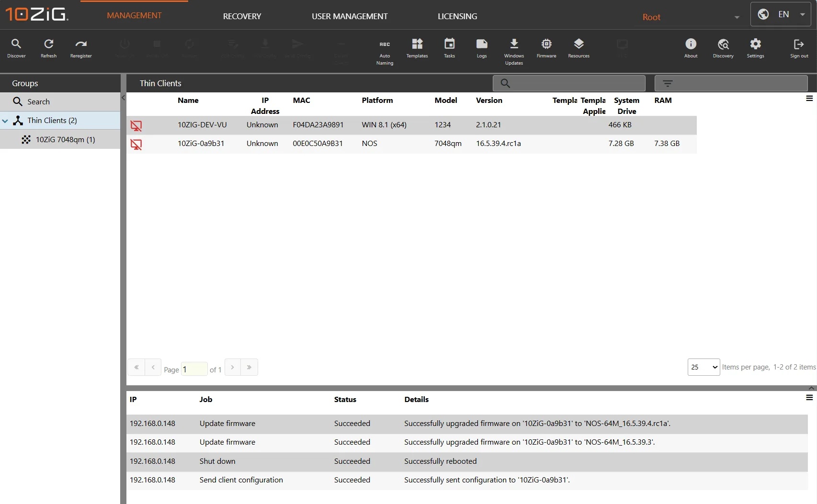Open the Firmware chip icon
This screenshot has height=504, width=817.
click(546, 48)
